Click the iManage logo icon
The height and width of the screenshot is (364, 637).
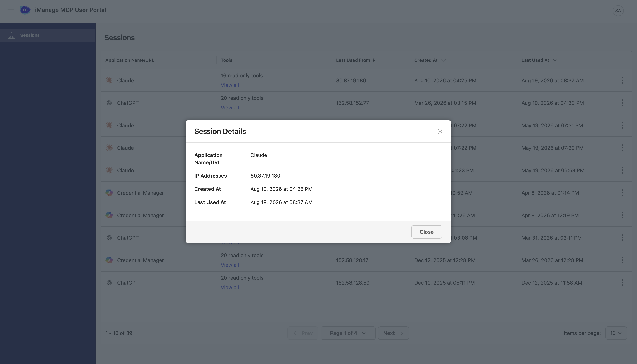coord(25,10)
